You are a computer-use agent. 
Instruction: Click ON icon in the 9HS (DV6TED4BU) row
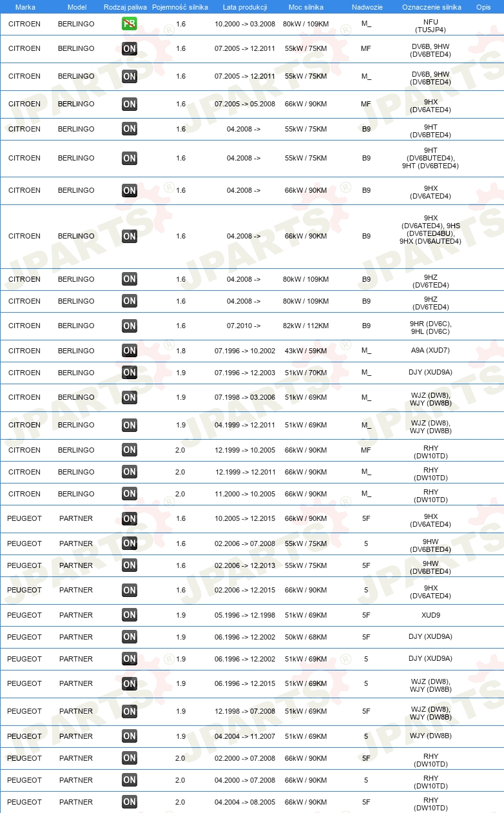click(130, 236)
